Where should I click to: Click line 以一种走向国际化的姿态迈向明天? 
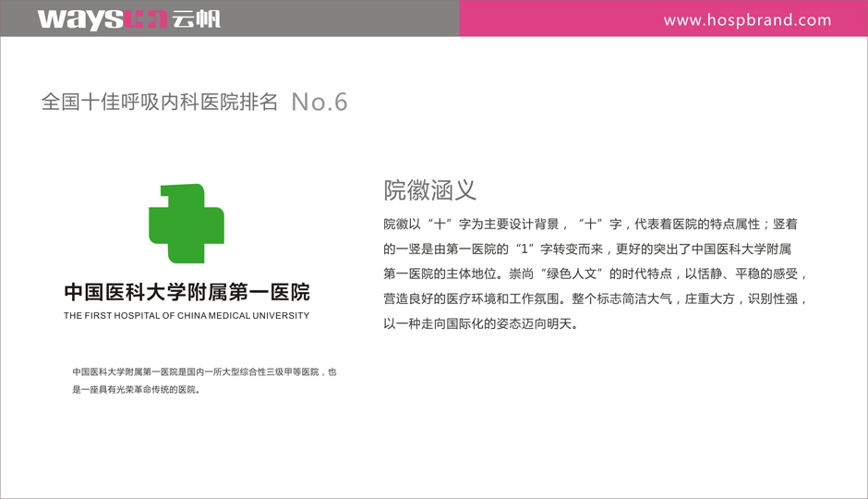(x=481, y=323)
